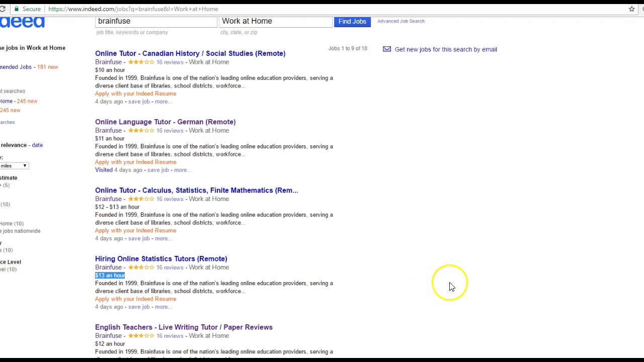
Task: Click 'Apply with your Indeed Resume' under German Tutor
Action: point(136,162)
